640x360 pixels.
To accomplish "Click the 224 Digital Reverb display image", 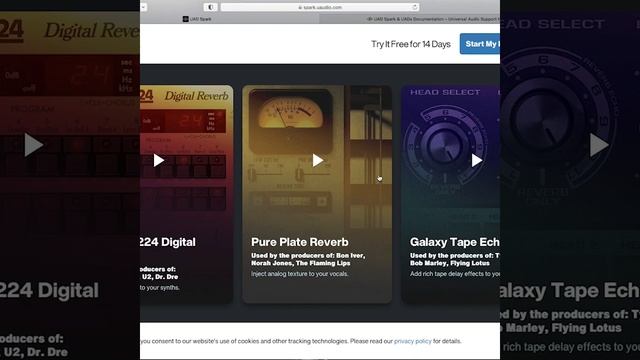I will tap(183, 121).
